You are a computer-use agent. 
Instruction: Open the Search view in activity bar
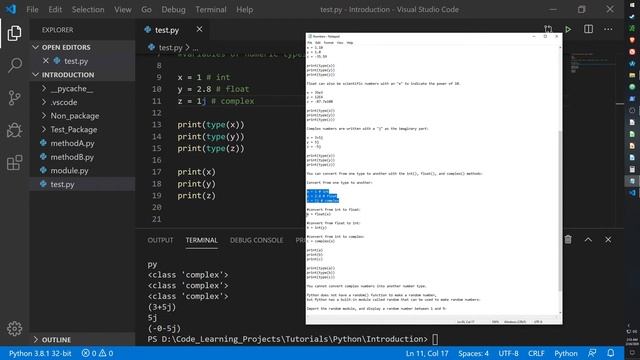14,65
